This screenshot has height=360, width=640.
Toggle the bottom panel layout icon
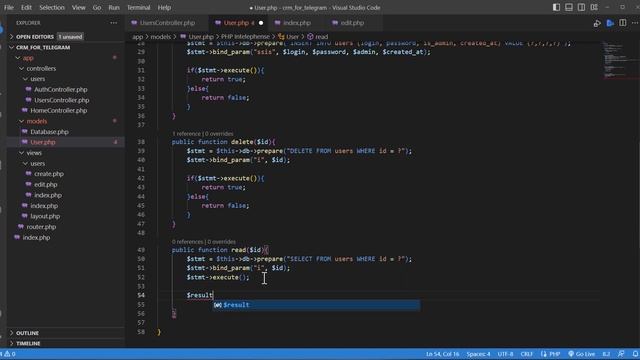[x=569, y=7]
